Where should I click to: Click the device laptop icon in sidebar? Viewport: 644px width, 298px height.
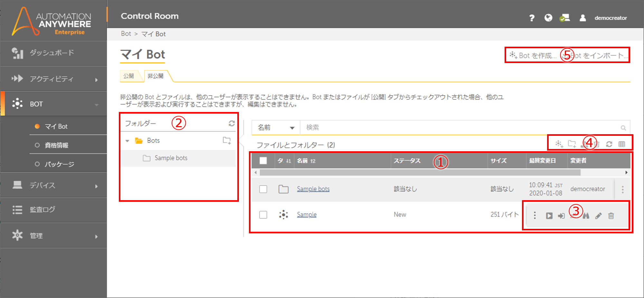(x=17, y=185)
